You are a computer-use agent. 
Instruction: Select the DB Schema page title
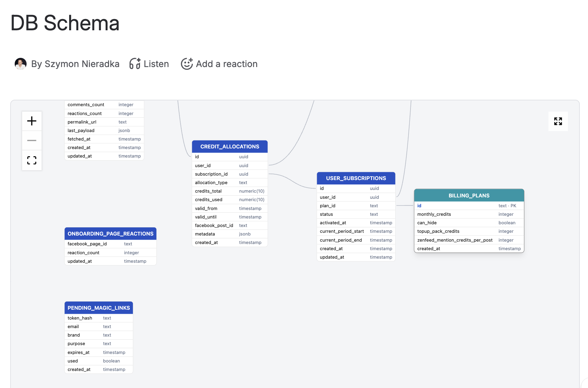[65, 23]
